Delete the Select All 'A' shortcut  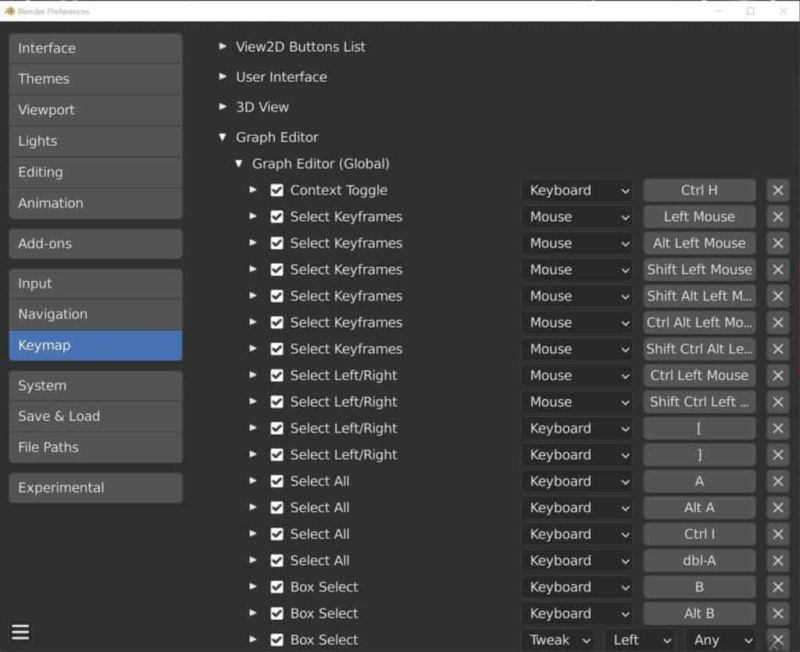click(x=777, y=481)
